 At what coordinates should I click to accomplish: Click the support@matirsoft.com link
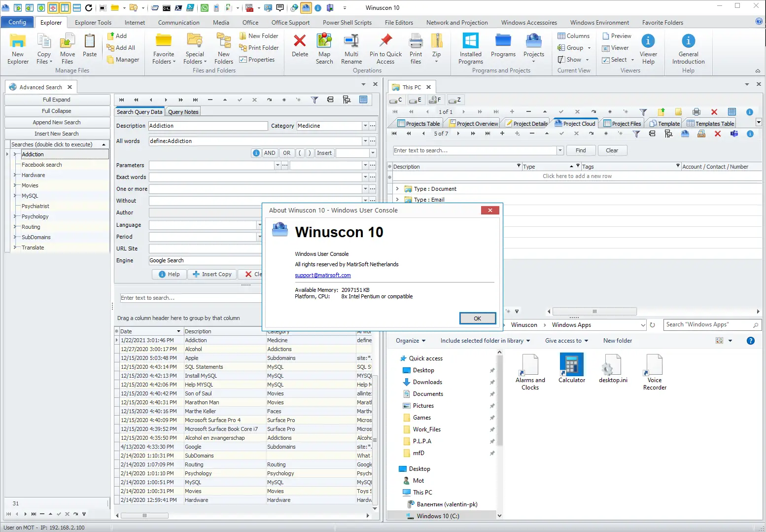point(323,276)
